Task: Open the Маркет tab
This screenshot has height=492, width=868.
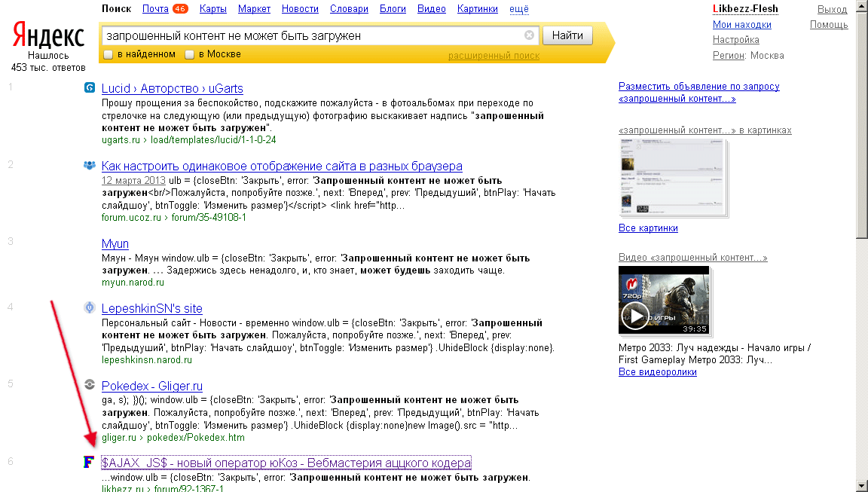Action: pos(254,9)
